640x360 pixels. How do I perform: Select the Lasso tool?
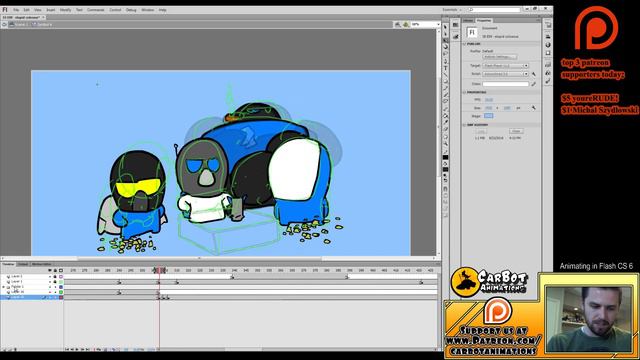445,54
